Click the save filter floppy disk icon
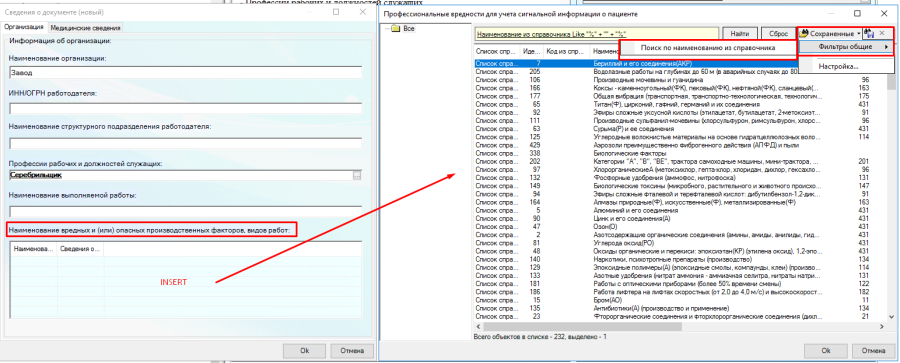 [869, 34]
